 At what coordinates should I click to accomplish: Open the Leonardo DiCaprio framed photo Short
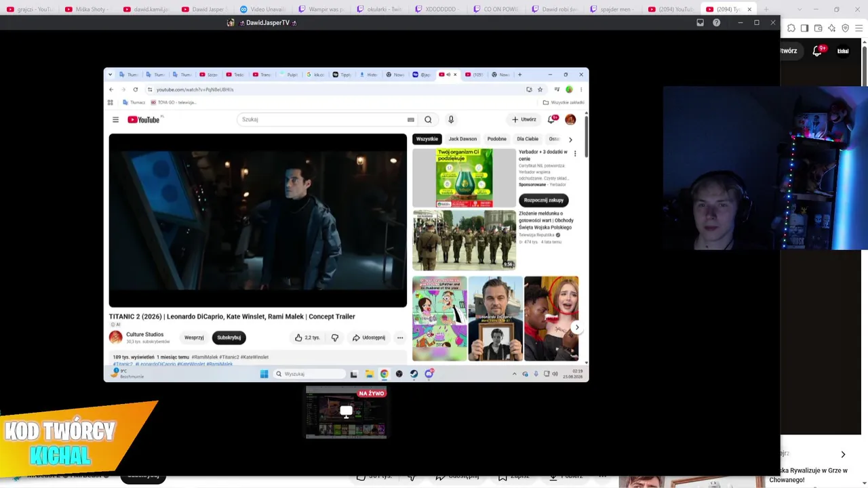pyautogui.click(x=495, y=319)
